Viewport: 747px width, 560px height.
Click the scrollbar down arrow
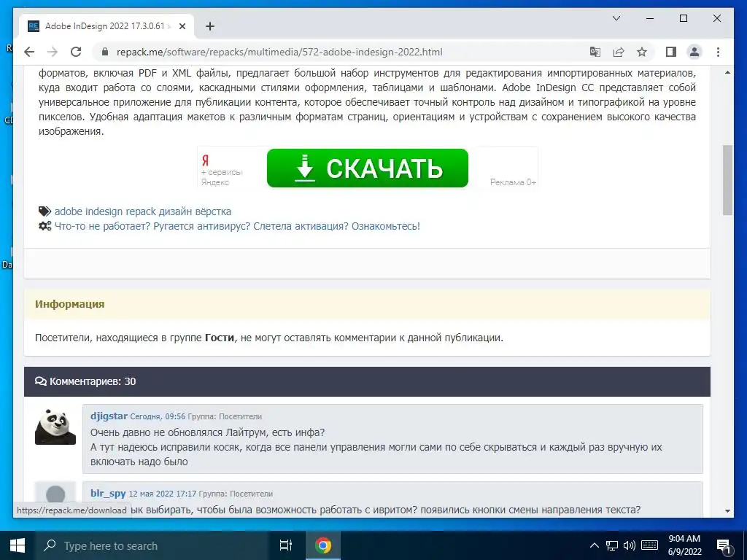(727, 511)
